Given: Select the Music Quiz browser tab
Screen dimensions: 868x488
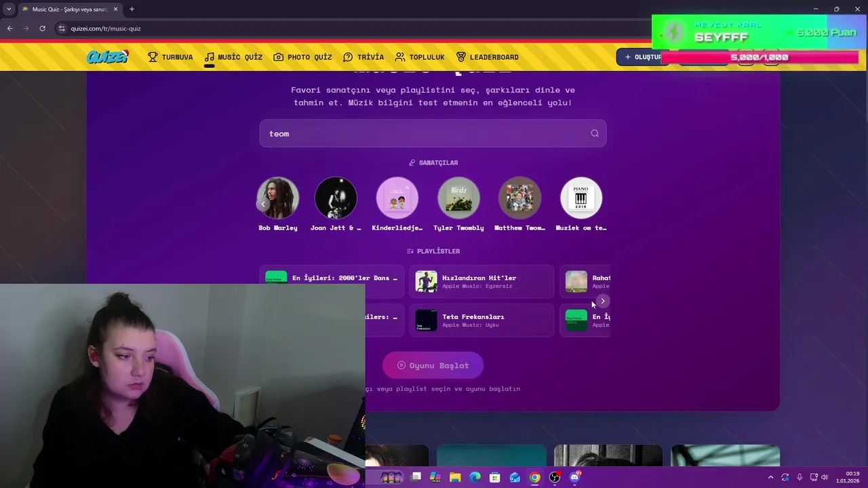Looking at the screenshot, I should tap(70, 9).
